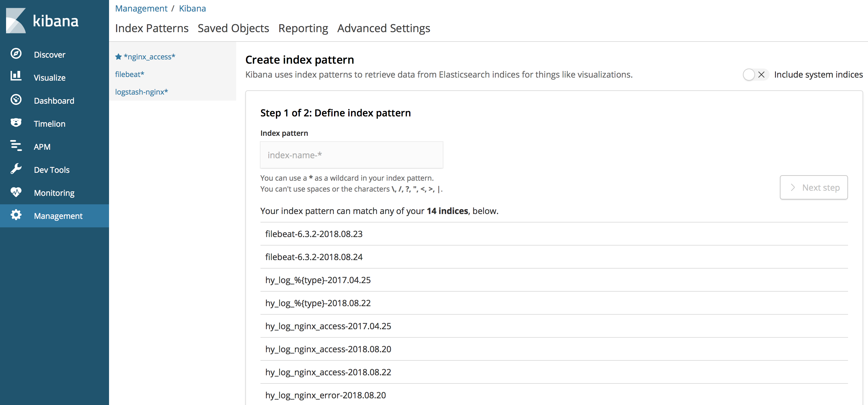The height and width of the screenshot is (405, 868).
Task: Open Discover from the sidebar
Action: click(55, 54)
